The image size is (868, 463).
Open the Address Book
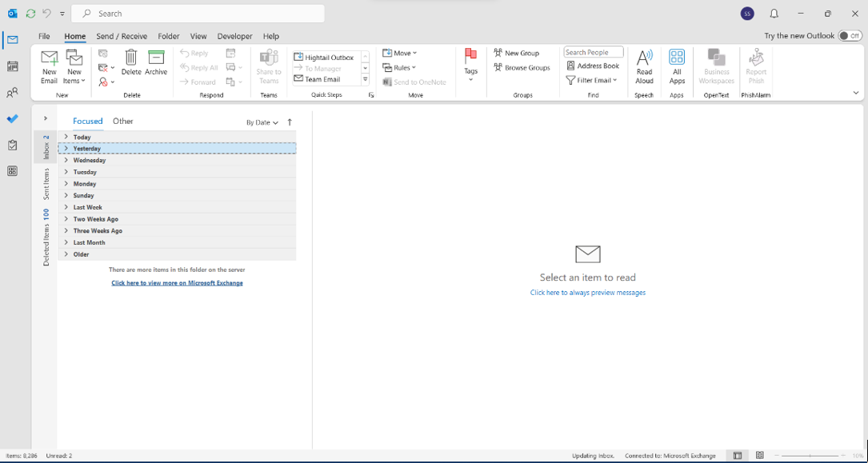[593, 66]
